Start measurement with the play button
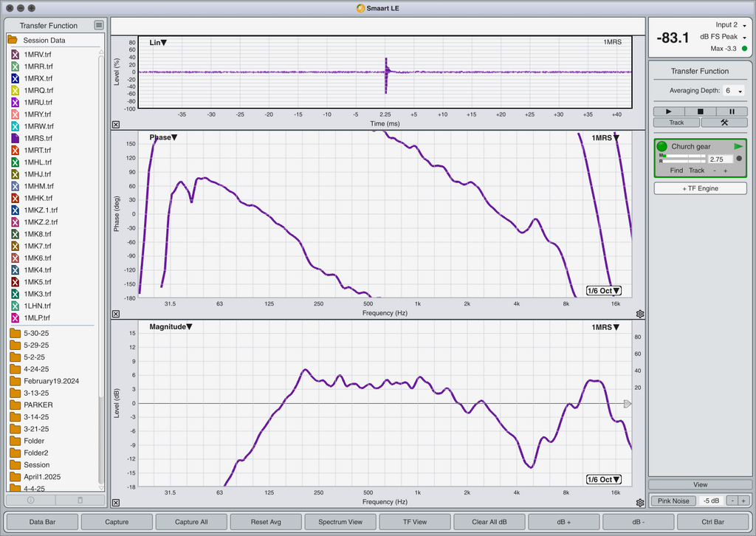The image size is (756, 536). (x=668, y=111)
